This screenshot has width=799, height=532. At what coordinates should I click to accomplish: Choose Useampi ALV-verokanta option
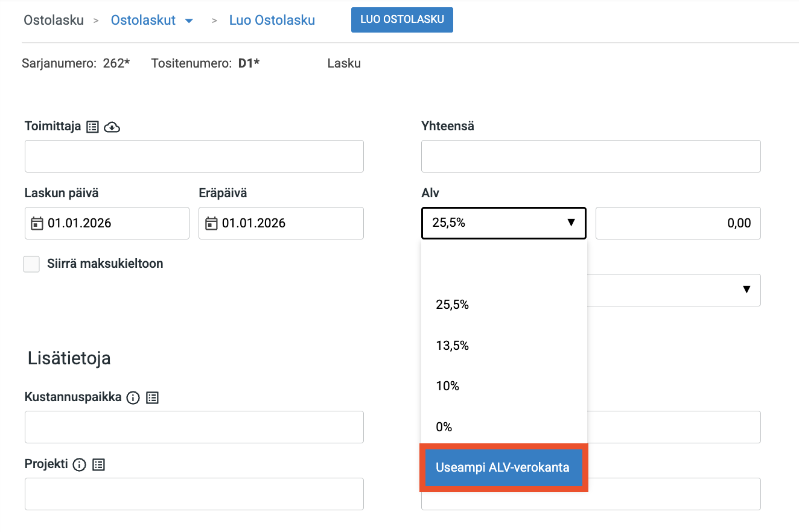point(503,467)
